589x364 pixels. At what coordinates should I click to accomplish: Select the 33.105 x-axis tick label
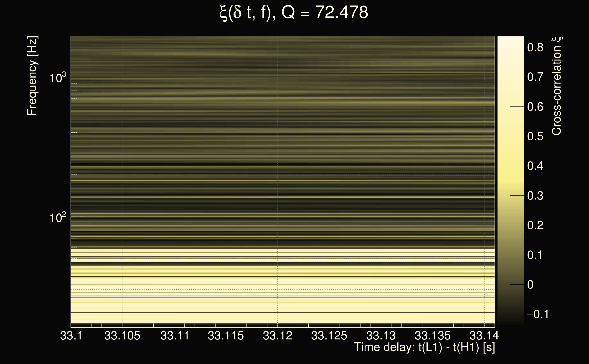(122, 336)
